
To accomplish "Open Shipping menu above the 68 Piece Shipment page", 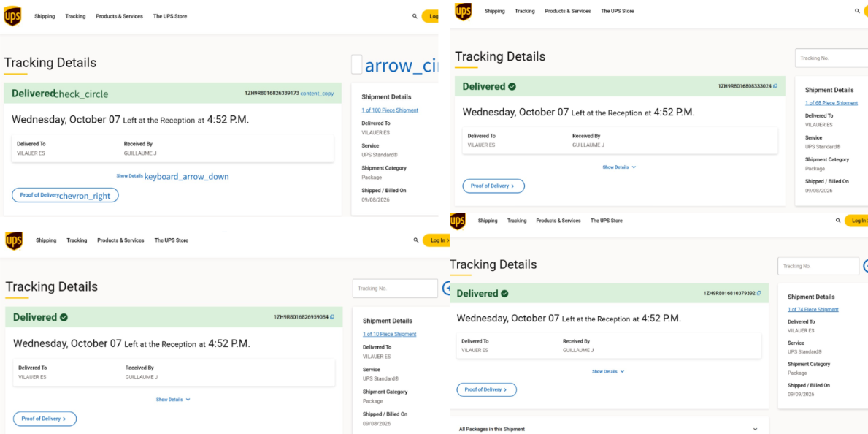I will 495,11.
